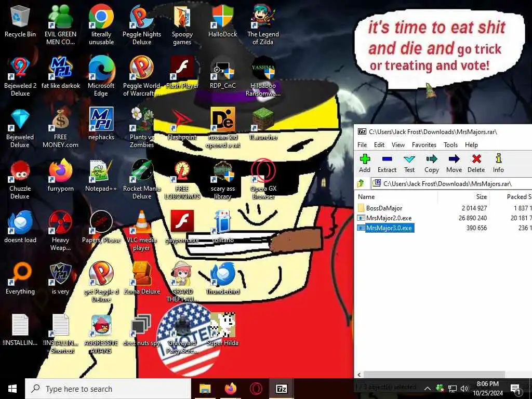The height and width of the screenshot is (399, 532).
Task: Select the HalloDock desktop shortcut
Action: tap(222, 21)
